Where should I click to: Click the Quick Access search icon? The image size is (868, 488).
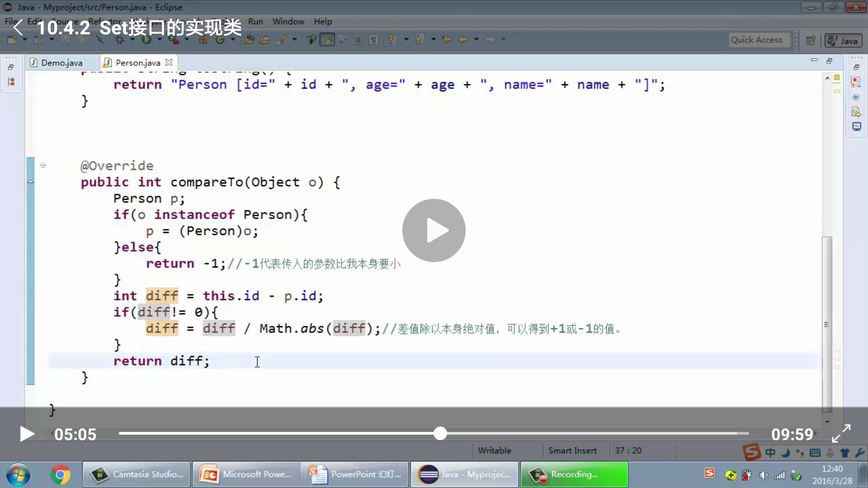756,40
